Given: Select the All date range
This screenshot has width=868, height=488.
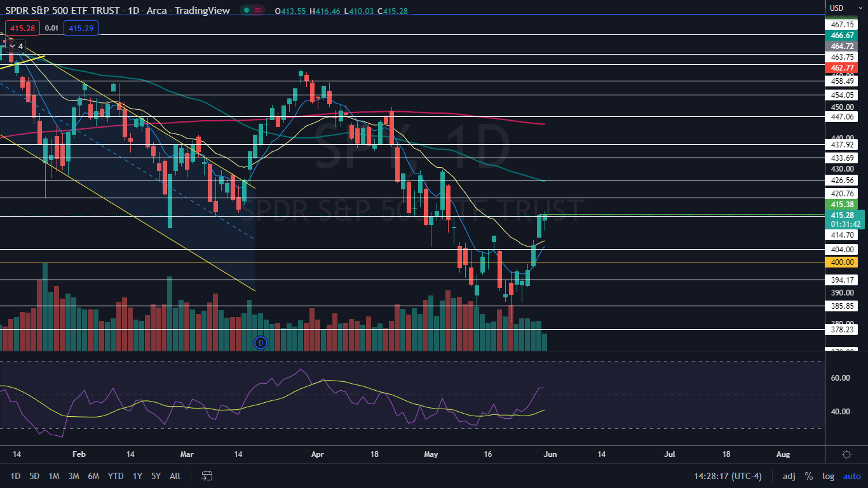Looking at the screenshot, I should [175, 476].
